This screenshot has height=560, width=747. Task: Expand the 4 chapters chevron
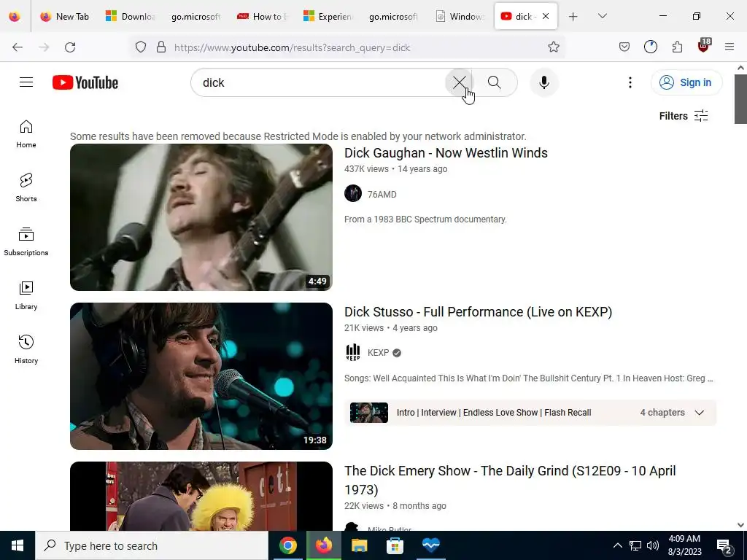699,413
